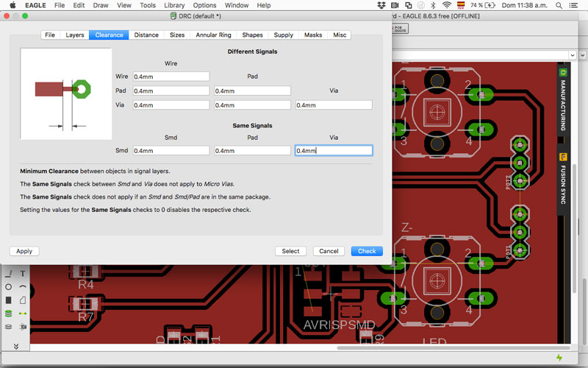Switch to the Masks tab
The width and height of the screenshot is (588, 368).
point(313,35)
